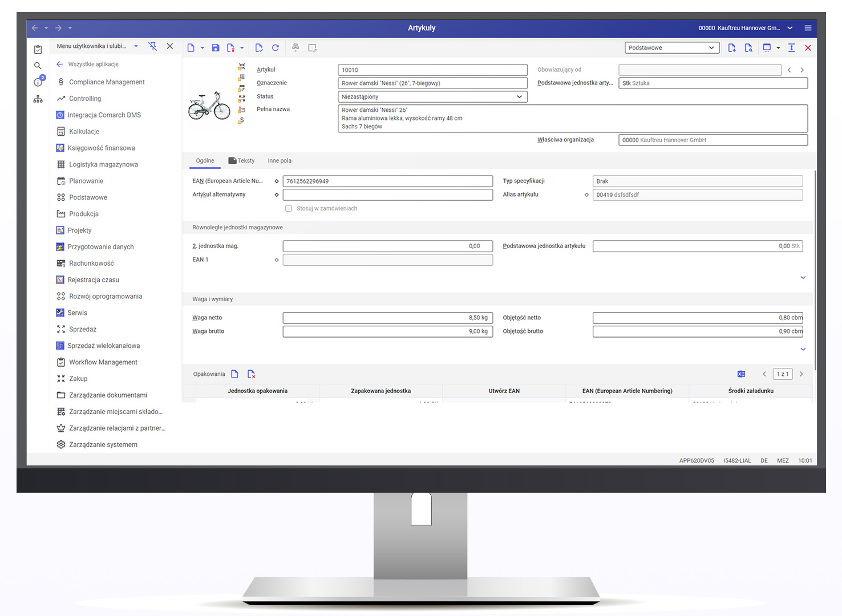The image size is (842, 616).
Task: Open the organization hierarchy icon in left rail
Action: [x=38, y=99]
